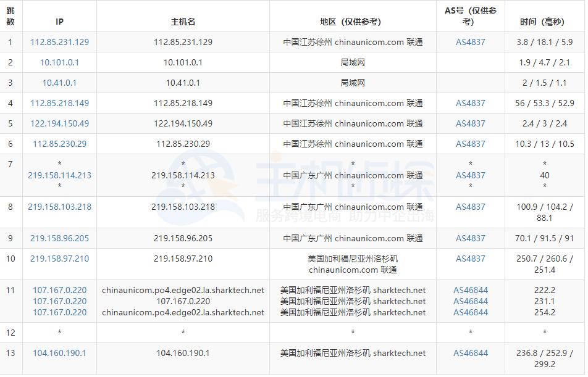Click the 219.158.103.218 address link
The image size is (588, 377).
pos(60,206)
